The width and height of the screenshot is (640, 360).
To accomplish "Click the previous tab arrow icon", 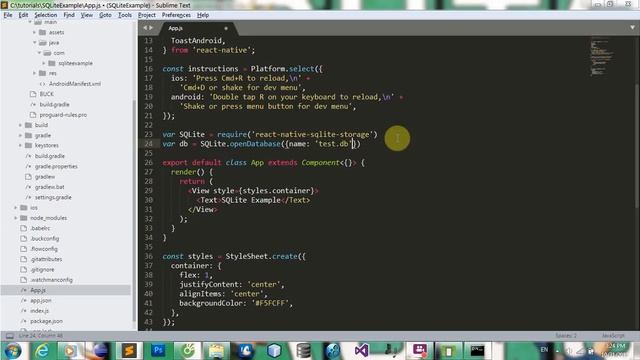I will pyautogui.click(x=145, y=28).
